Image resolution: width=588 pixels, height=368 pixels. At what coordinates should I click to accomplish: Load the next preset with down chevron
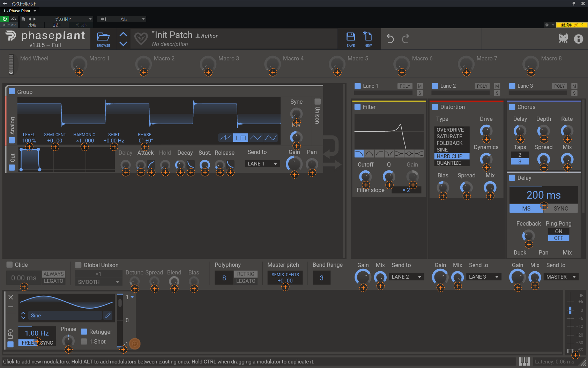(x=123, y=44)
